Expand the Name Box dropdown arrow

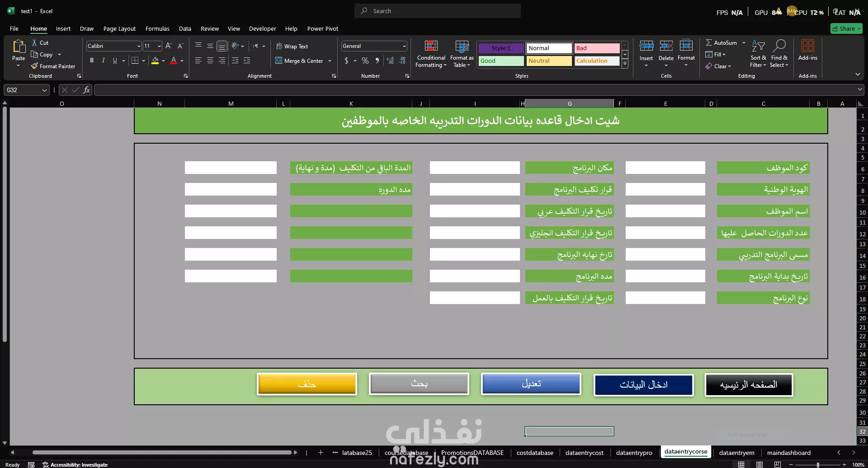(44, 90)
